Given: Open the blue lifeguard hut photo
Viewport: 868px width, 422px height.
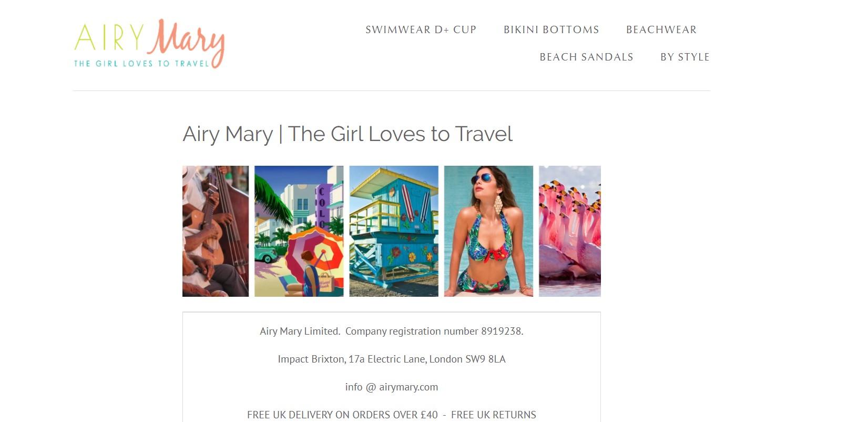Looking at the screenshot, I should (394, 231).
